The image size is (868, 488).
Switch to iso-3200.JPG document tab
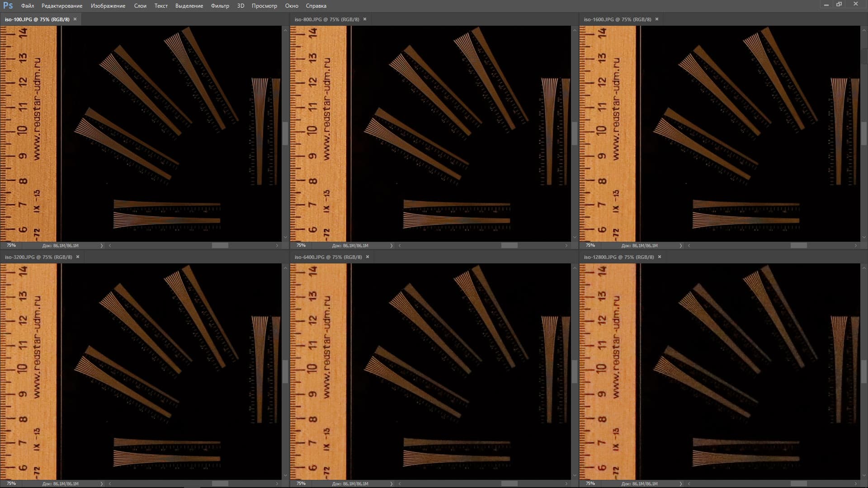[38, 257]
